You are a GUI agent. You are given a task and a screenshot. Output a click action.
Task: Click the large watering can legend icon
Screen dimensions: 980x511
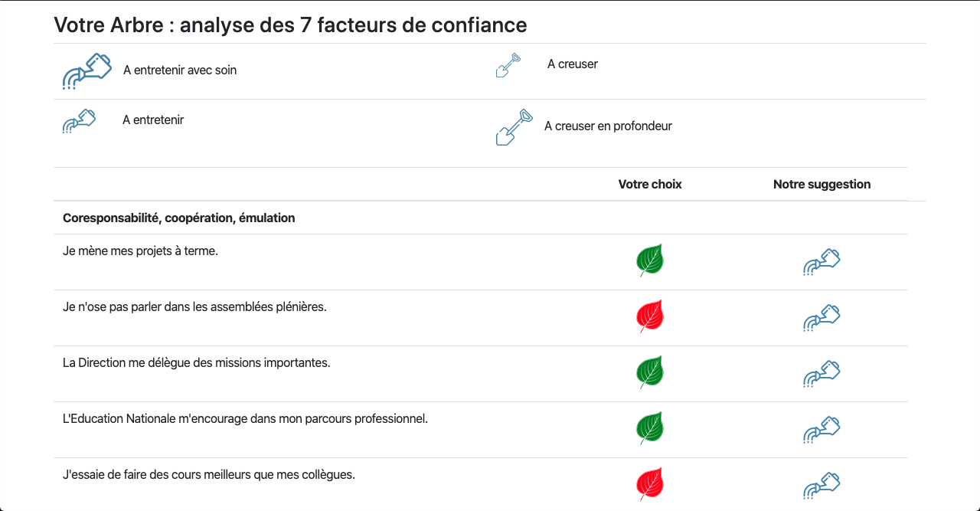click(87, 71)
